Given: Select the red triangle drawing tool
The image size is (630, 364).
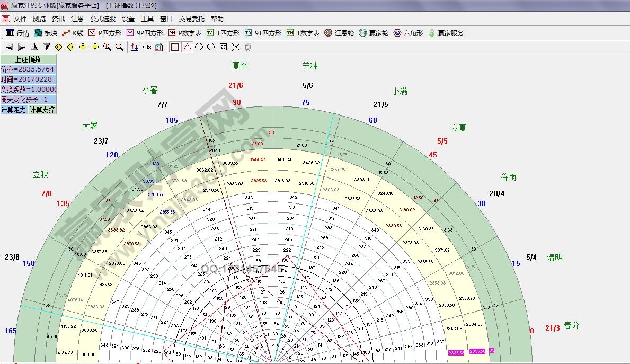Looking at the screenshot, I should (x=187, y=47).
